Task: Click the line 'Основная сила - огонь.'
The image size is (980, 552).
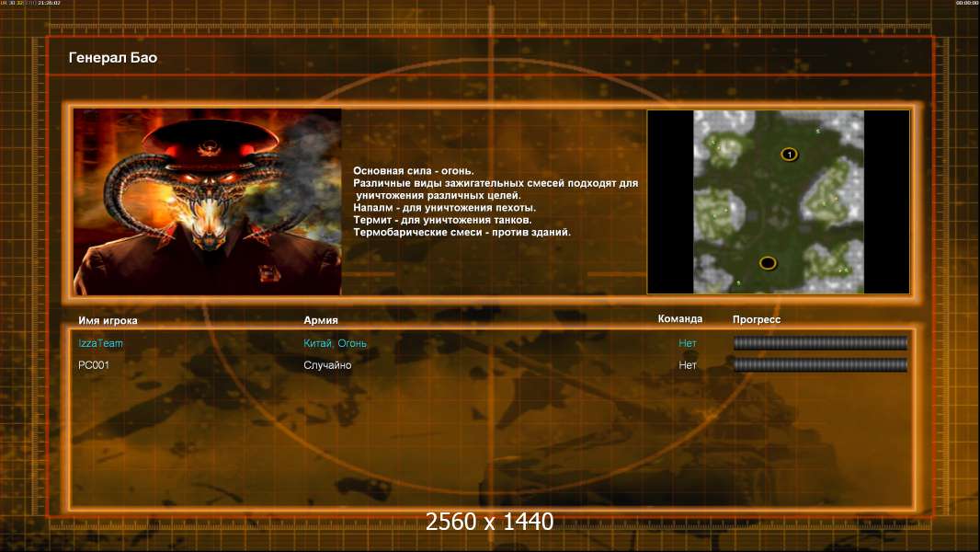Action: click(x=414, y=171)
